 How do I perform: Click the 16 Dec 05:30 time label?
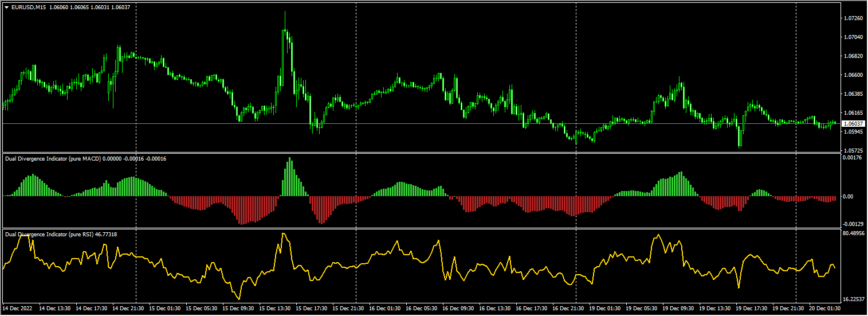[x=422, y=308]
